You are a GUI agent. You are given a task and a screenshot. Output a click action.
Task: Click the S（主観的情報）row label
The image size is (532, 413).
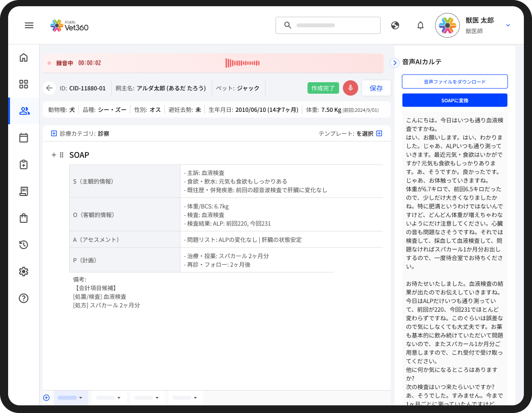93,181
